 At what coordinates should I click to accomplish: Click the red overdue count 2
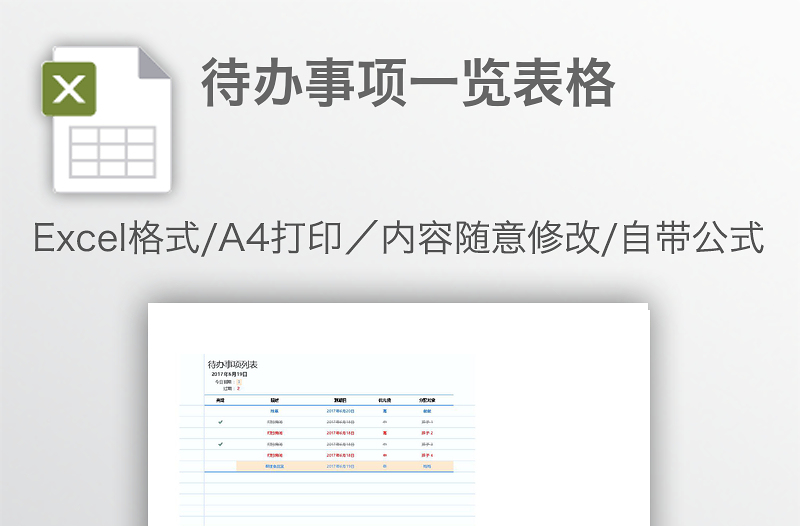(238, 388)
